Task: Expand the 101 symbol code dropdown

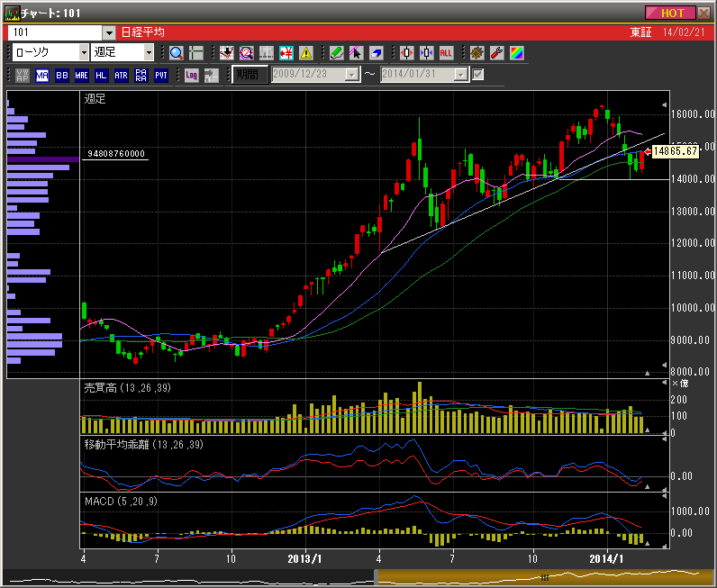Action: (109, 32)
